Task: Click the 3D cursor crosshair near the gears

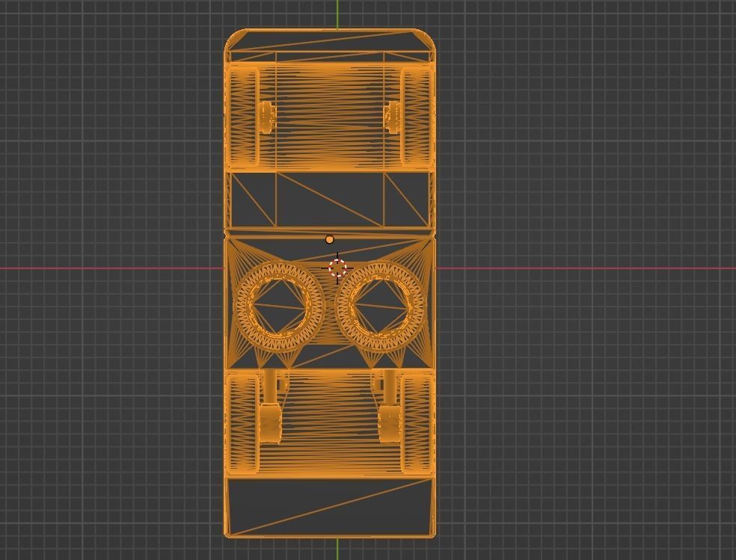Action: [x=337, y=267]
